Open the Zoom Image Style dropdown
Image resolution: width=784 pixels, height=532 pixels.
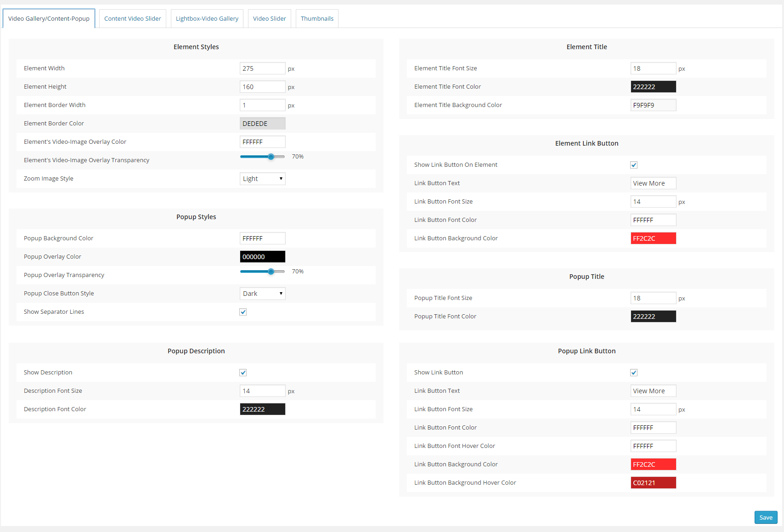[262, 179]
